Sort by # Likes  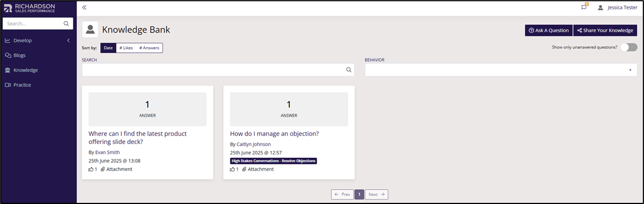click(126, 48)
